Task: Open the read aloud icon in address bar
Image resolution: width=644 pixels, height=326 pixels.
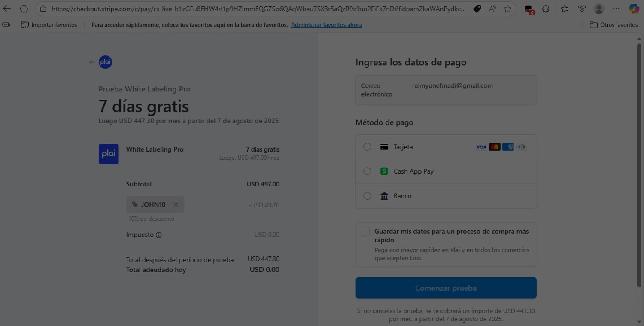Action: coord(492,9)
